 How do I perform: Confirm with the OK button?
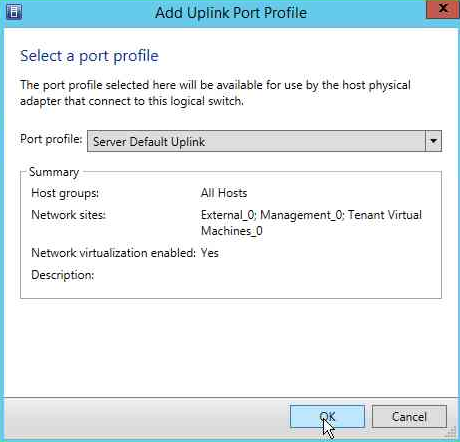coord(327,416)
